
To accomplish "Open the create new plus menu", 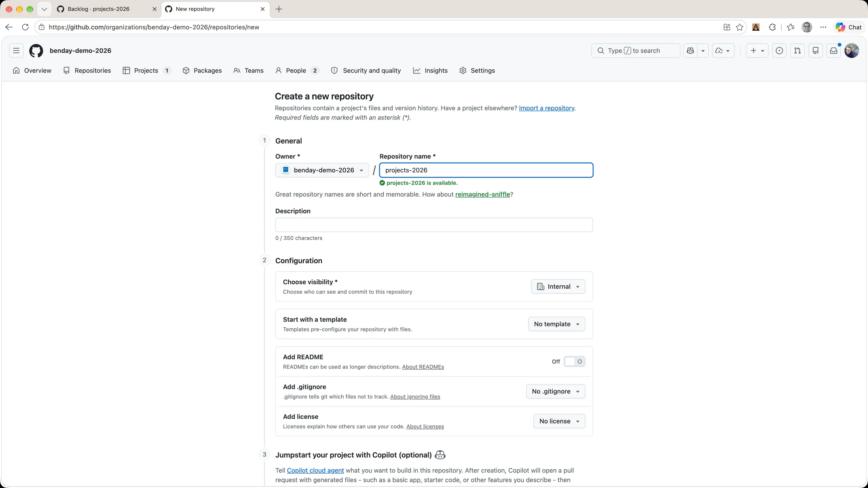I will tap(757, 50).
